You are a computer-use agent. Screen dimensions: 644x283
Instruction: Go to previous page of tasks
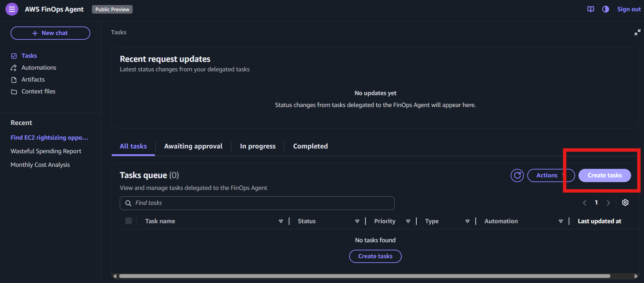[x=585, y=203]
